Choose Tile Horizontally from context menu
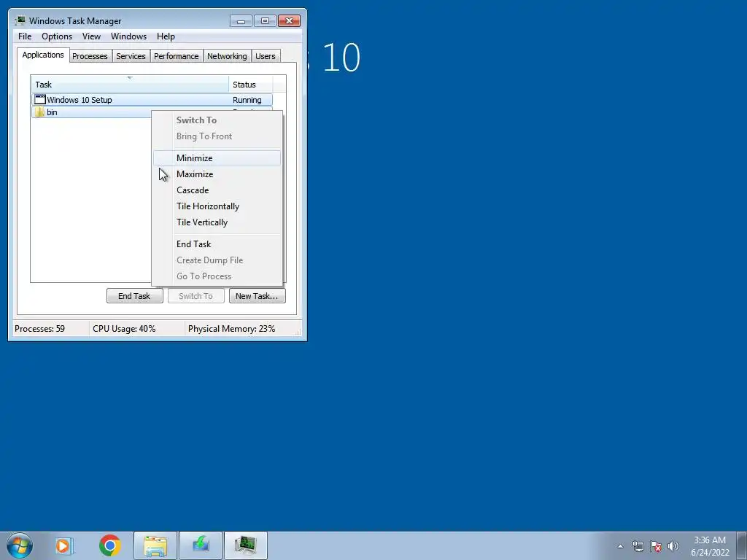This screenshot has width=747, height=560. pos(217,206)
